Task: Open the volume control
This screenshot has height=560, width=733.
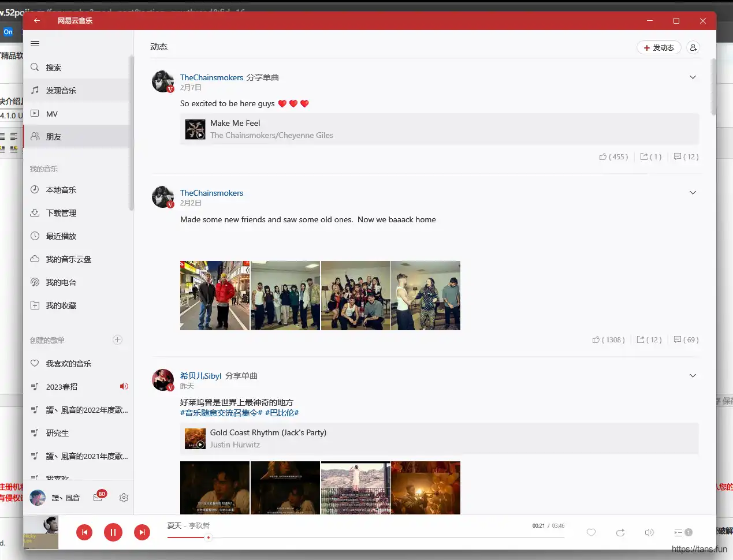Action: coord(649,532)
